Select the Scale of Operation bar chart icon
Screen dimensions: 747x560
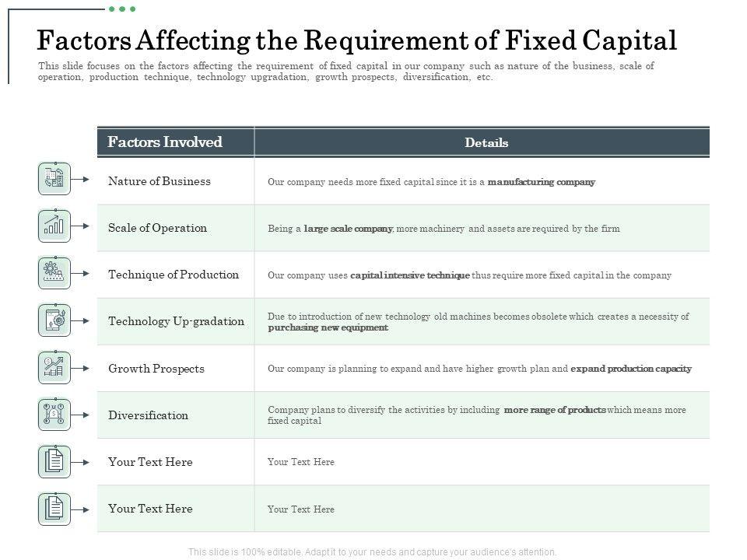54,226
